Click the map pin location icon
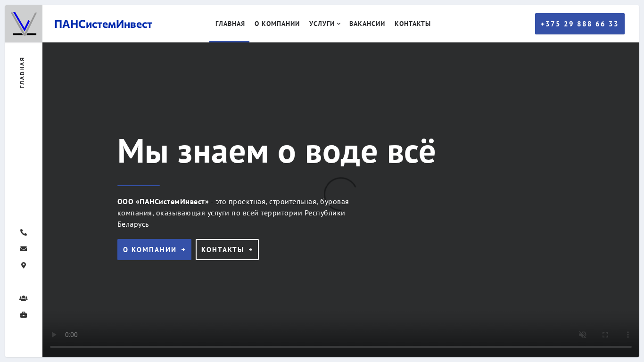The width and height of the screenshot is (644, 362). pyautogui.click(x=24, y=265)
